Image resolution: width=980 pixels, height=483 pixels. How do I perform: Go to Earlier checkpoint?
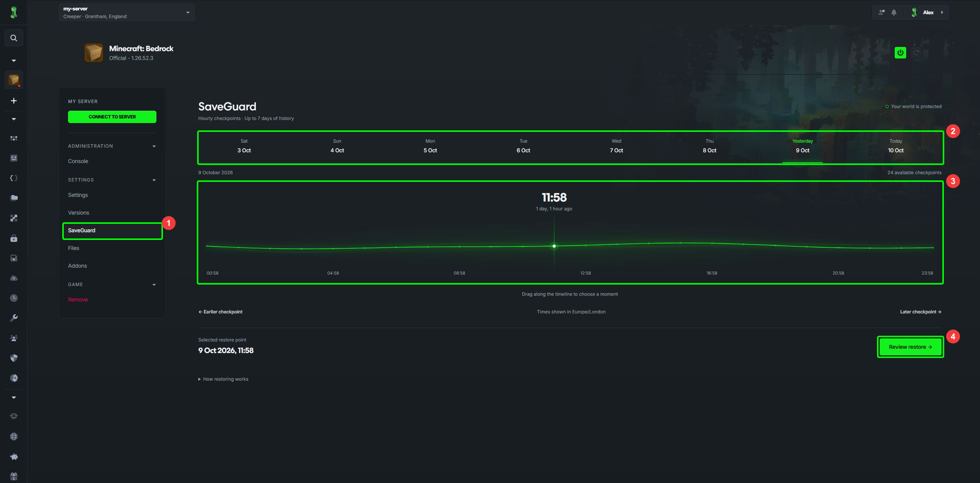click(x=221, y=312)
